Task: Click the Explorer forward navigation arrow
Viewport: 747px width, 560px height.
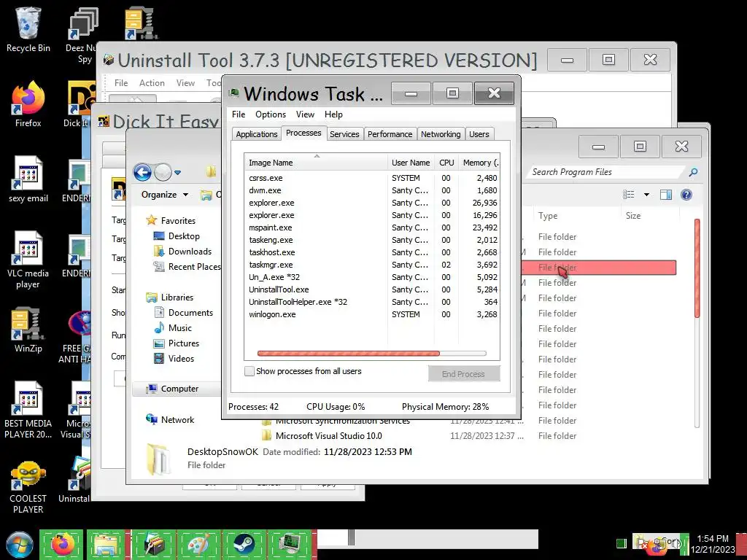Action: point(163,172)
